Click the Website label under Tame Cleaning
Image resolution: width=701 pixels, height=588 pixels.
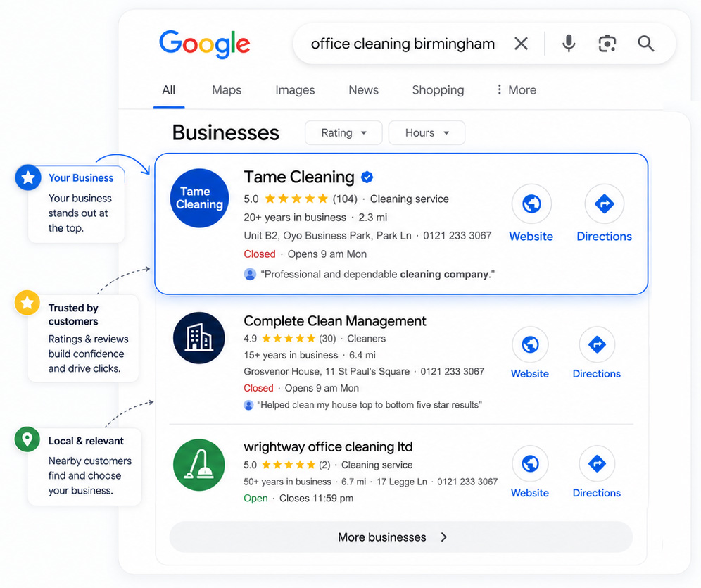(x=531, y=237)
